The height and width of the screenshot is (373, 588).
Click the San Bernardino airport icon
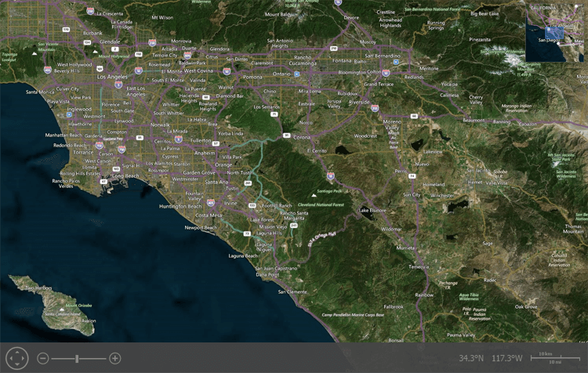(396, 62)
